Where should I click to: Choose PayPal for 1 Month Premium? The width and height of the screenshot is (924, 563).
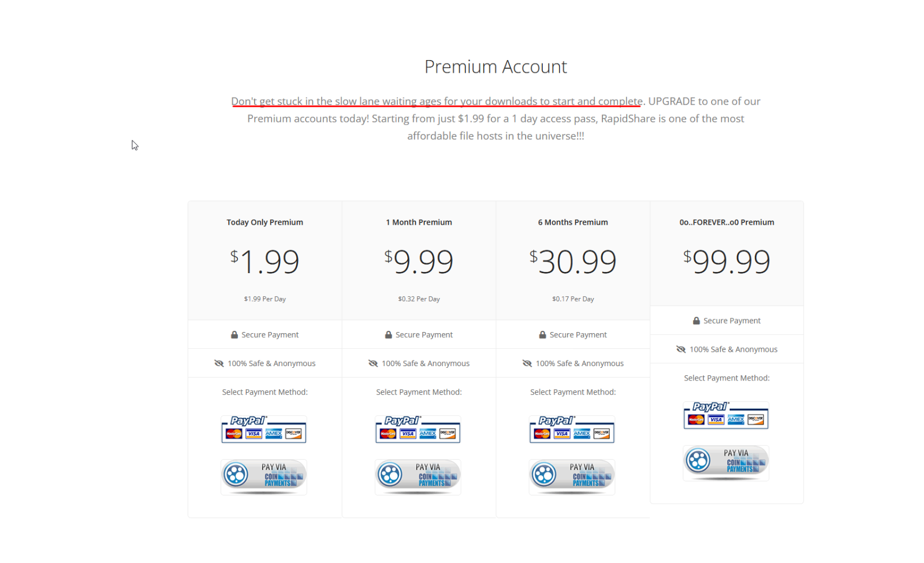click(x=418, y=429)
